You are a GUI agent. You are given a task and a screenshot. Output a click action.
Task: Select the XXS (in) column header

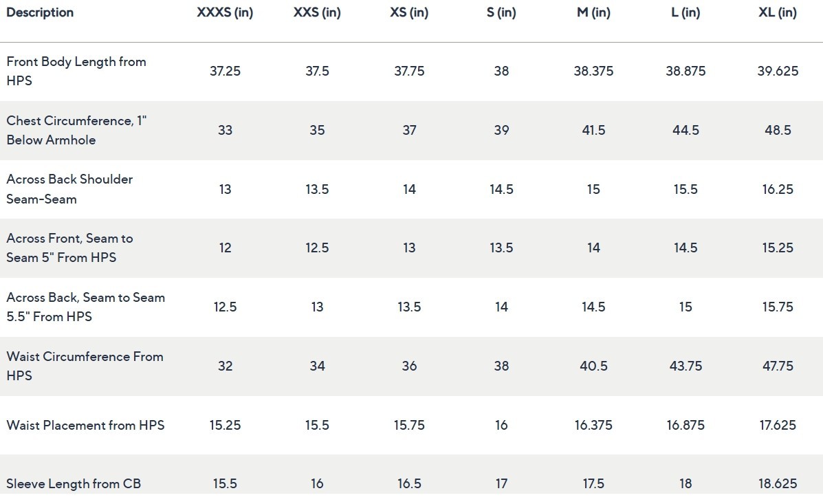coord(317,12)
